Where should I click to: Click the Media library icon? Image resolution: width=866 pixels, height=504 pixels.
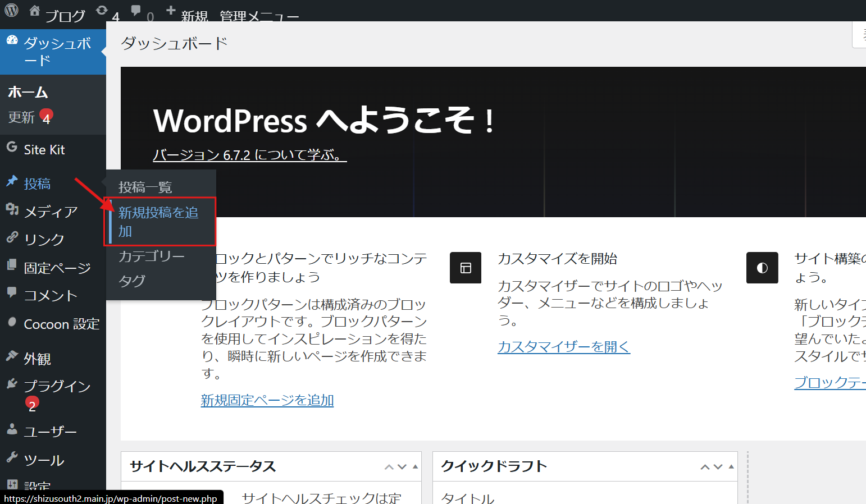[12, 209]
